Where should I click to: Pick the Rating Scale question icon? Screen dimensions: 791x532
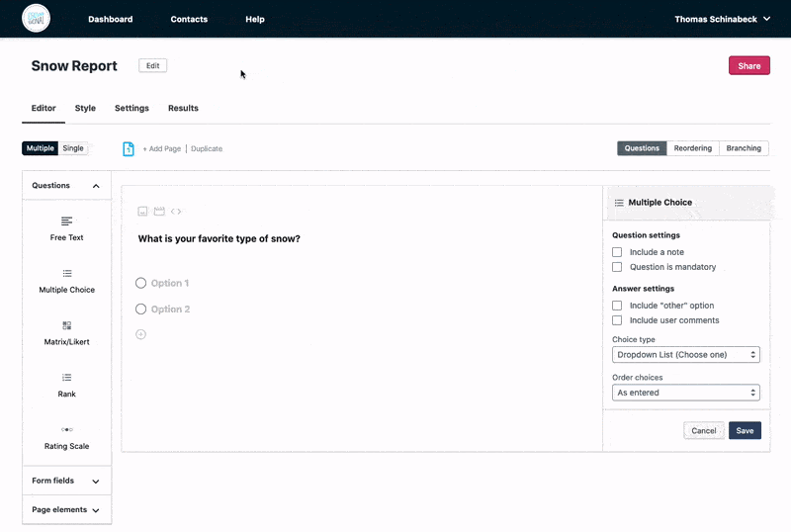click(67, 429)
